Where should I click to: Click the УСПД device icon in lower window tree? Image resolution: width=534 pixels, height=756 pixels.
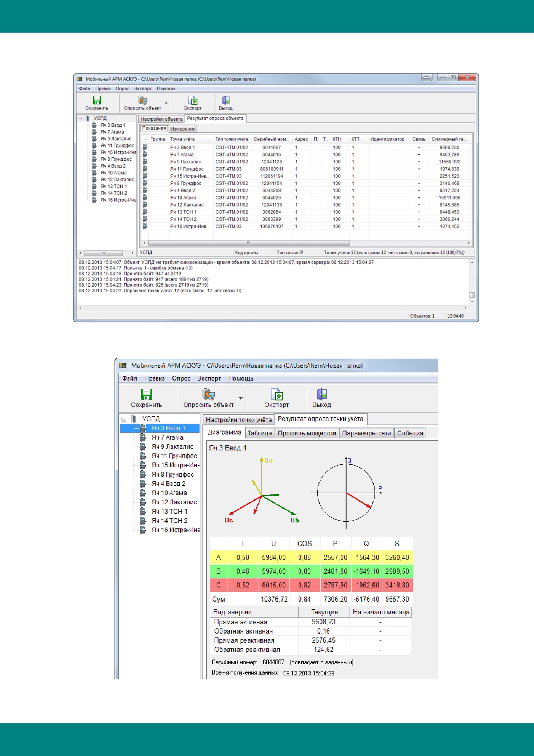[134, 419]
